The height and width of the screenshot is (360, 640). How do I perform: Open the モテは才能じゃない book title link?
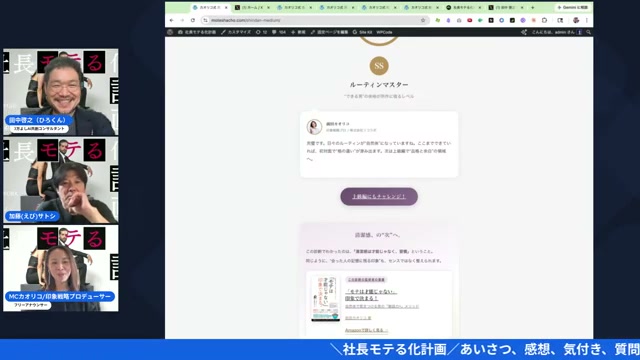371,295
